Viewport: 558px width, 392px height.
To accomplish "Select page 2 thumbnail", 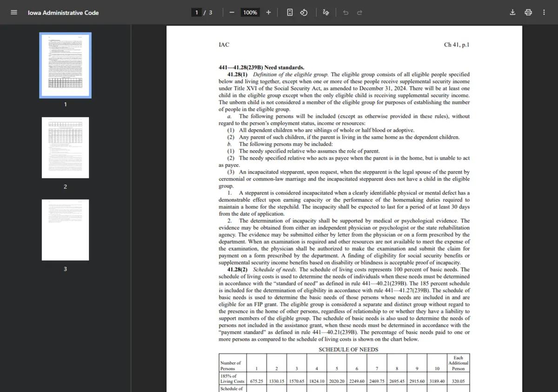I will tap(65, 148).
